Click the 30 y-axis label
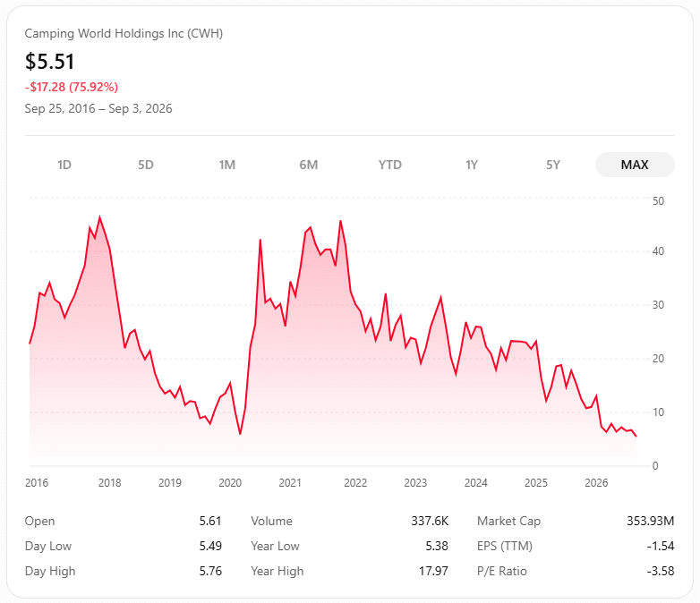Viewport: 700px width, 603px height. [x=659, y=305]
